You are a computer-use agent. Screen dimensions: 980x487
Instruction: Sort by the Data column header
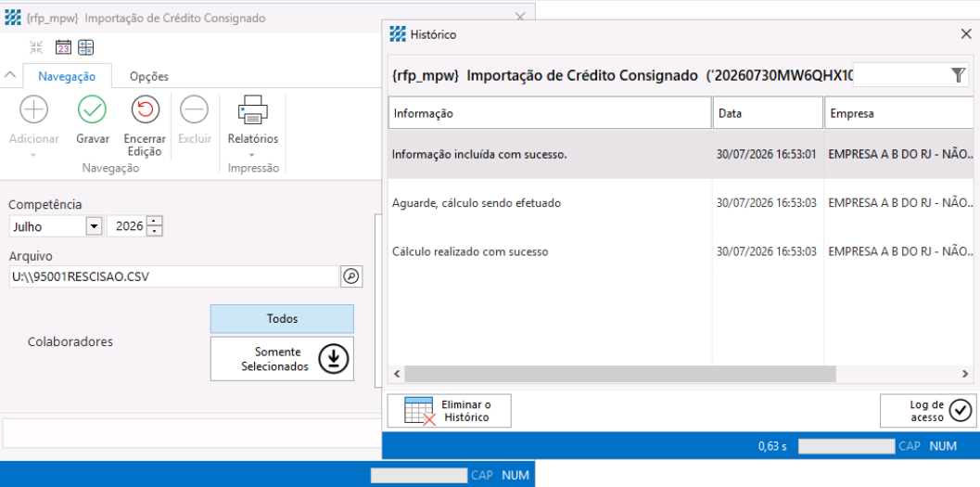tap(768, 113)
